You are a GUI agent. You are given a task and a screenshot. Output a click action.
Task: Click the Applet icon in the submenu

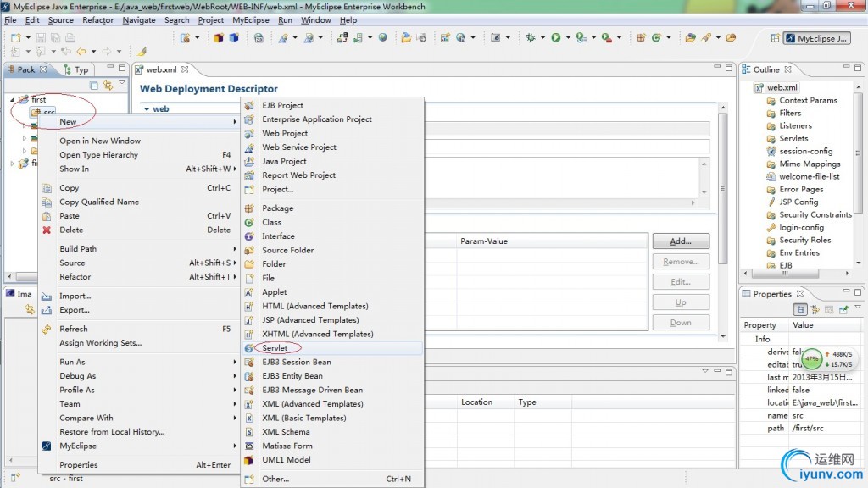click(249, 292)
